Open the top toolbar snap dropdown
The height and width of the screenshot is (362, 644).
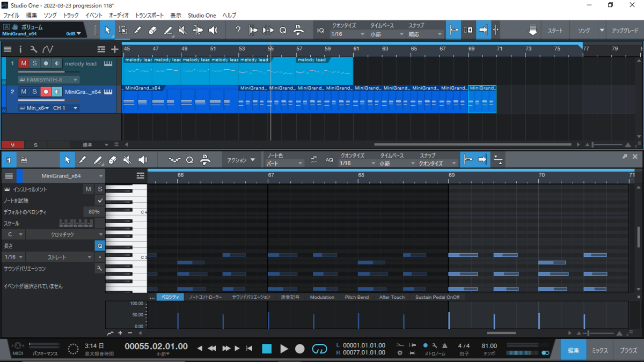pyautogui.click(x=425, y=34)
